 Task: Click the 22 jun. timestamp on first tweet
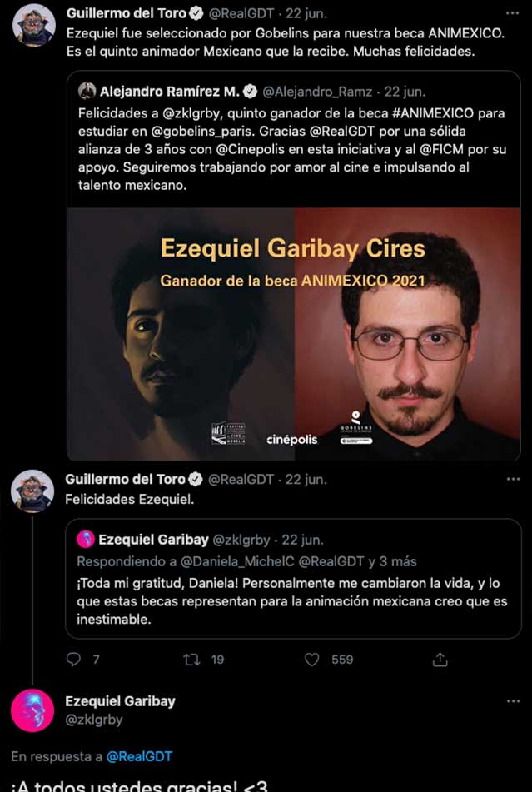click(309, 13)
